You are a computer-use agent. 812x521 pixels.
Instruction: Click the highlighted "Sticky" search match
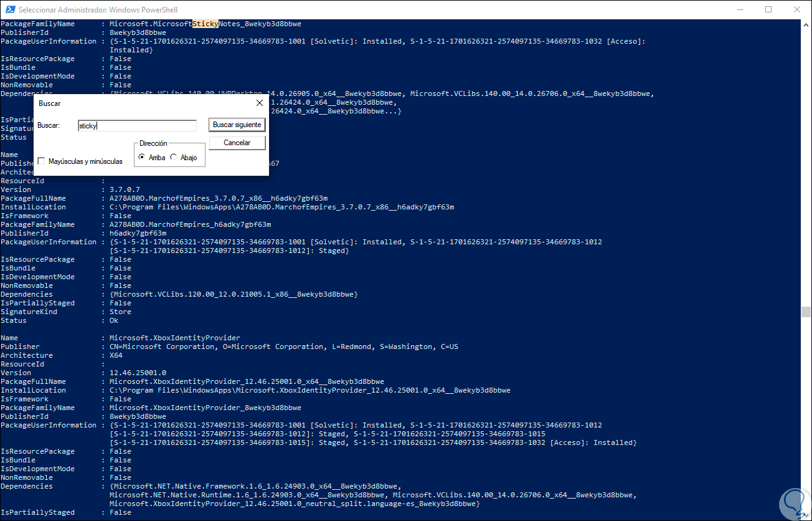[x=205, y=24]
